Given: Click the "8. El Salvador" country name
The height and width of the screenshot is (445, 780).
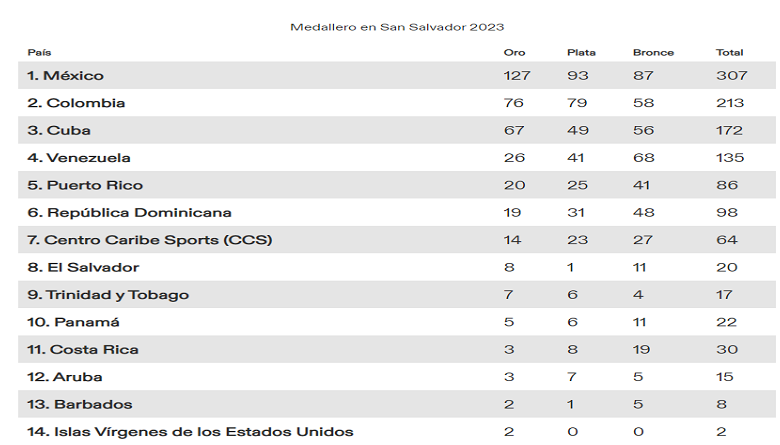Looking at the screenshot, I should [x=83, y=267].
